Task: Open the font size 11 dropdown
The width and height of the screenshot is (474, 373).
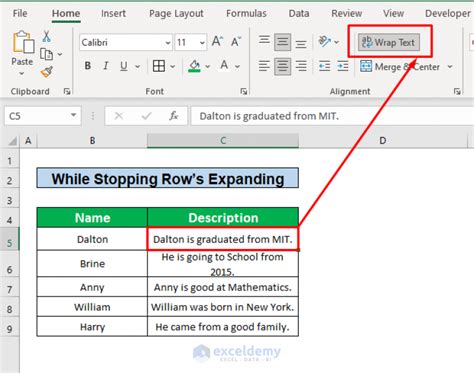Action: point(202,43)
